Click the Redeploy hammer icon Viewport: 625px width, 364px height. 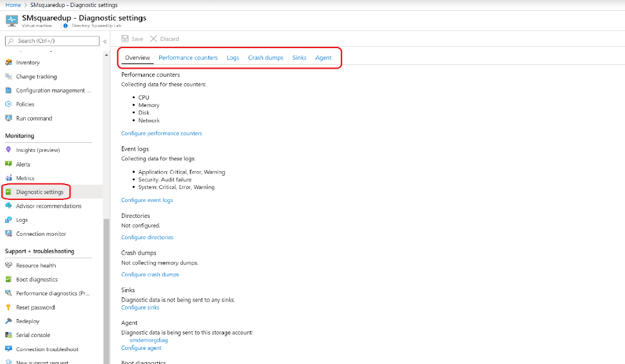coord(8,321)
